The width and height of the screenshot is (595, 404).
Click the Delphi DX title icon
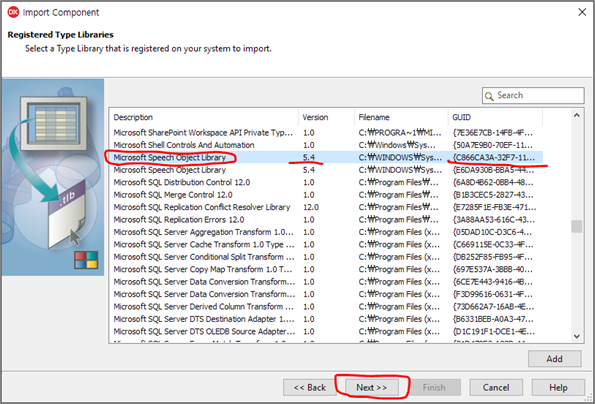[13, 12]
